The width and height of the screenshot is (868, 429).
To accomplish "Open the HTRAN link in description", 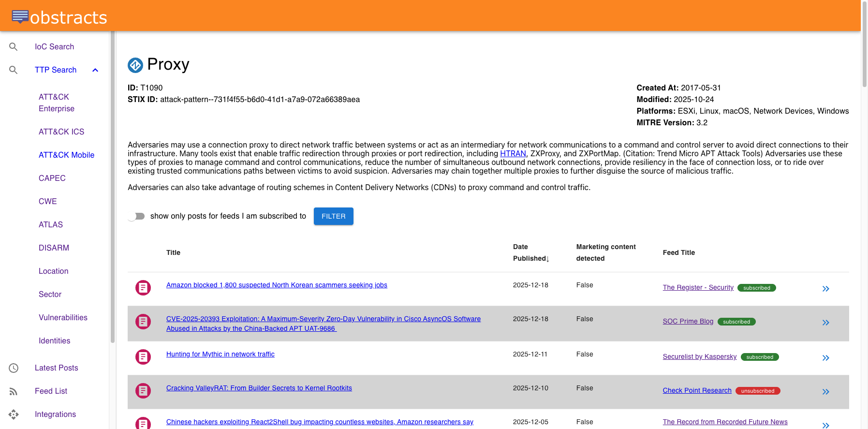I will coord(513,153).
